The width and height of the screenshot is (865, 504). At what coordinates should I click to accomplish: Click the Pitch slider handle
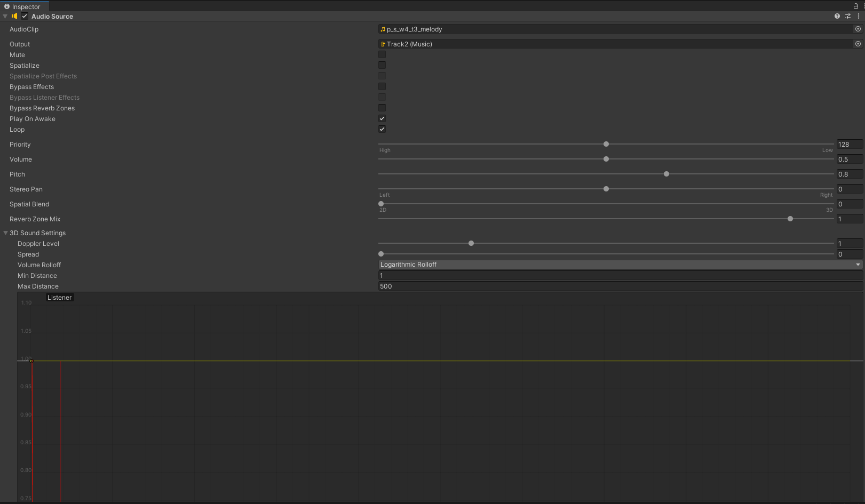[666, 174]
